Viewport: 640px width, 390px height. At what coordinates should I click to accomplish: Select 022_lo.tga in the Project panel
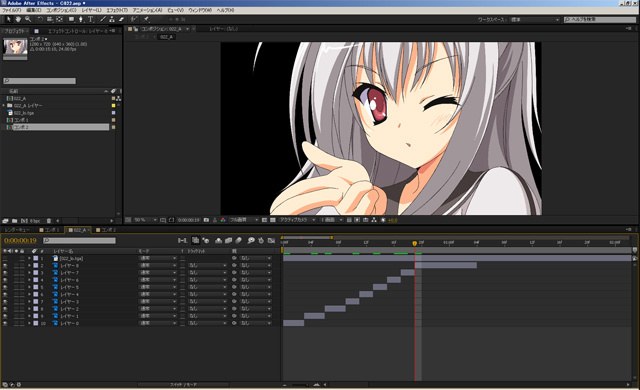pyautogui.click(x=24, y=113)
